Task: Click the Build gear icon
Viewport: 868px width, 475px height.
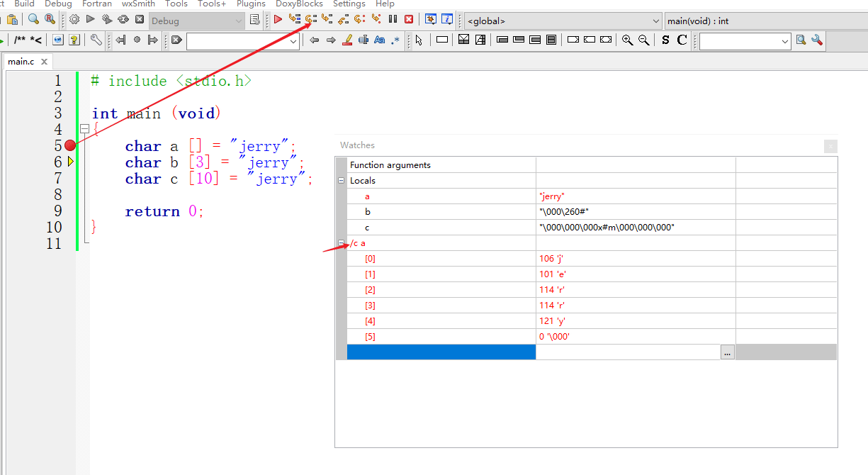Action: coord(74,20)
